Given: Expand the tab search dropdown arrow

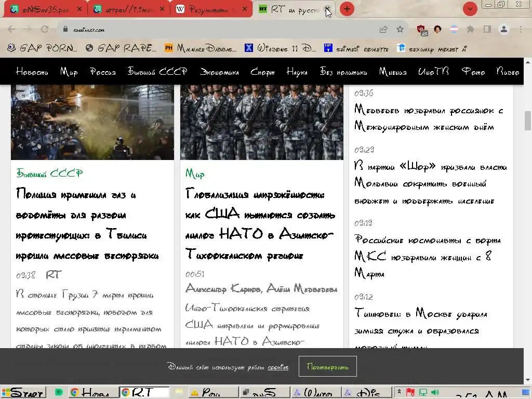Looking at the screenshot, I should click(x=470, y=9).
